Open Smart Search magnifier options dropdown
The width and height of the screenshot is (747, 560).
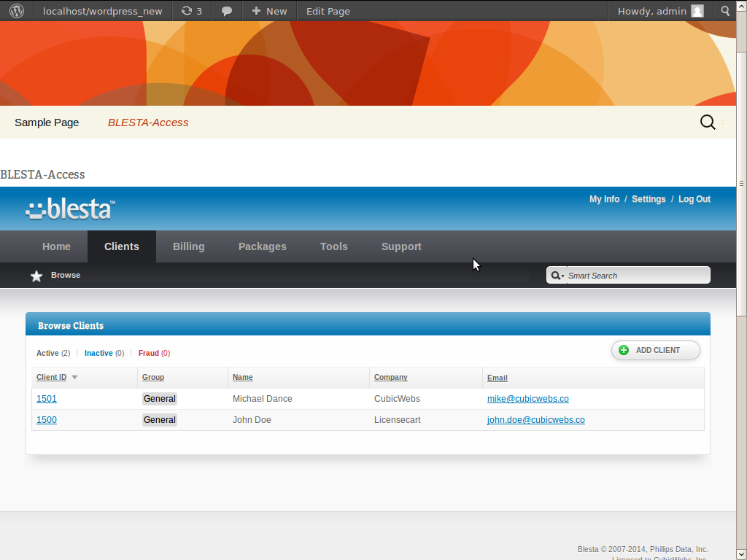point(557,276)
